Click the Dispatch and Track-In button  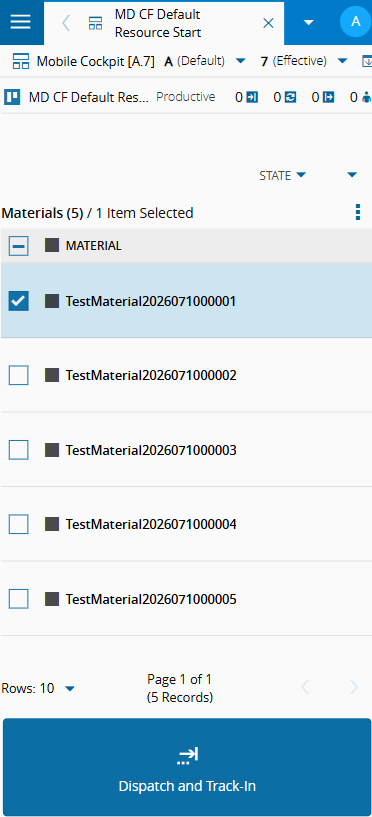[x=187, y=768]
